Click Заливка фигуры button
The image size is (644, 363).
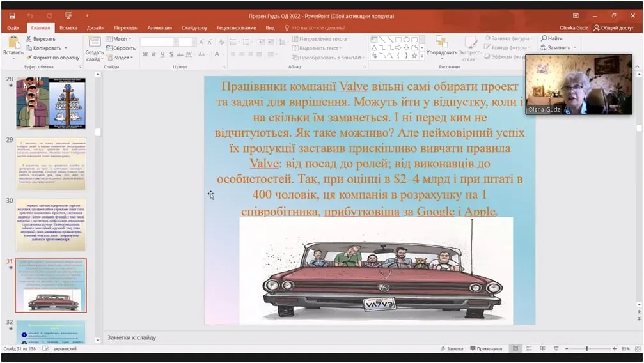point(508,38)
